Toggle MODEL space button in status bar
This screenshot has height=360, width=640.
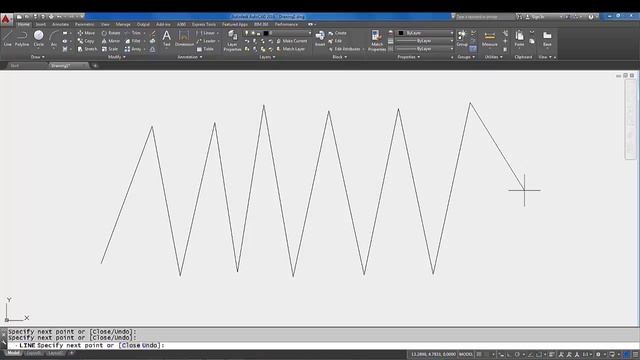pos(465,354)
